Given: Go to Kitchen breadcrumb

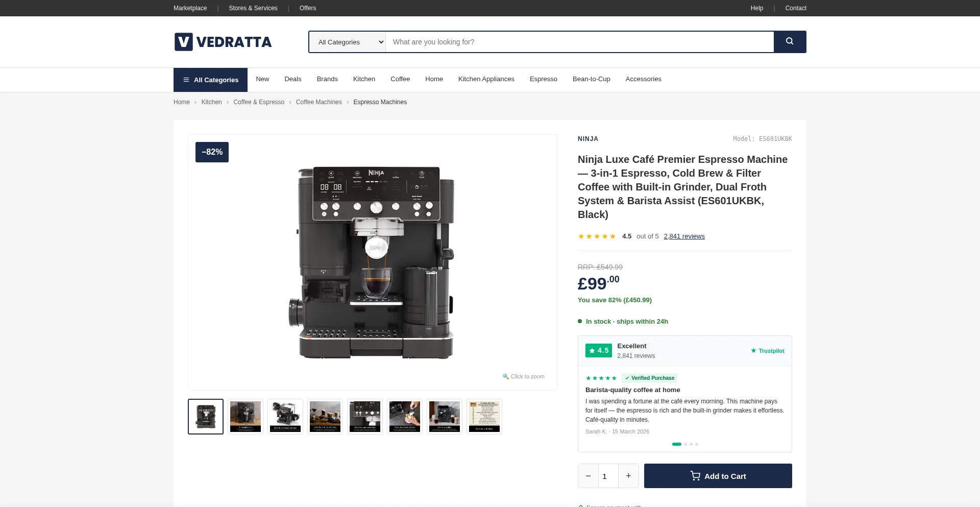Looking at the screenshot, I should point(211,102).
